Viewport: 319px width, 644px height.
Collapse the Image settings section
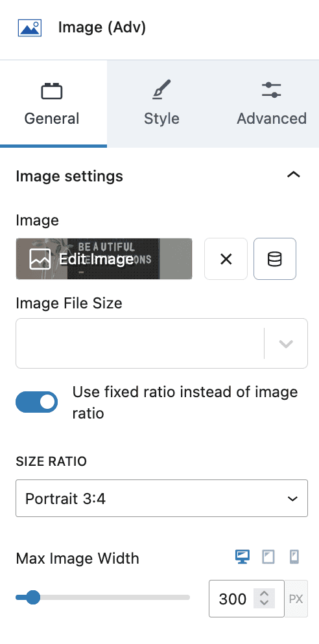294,175
